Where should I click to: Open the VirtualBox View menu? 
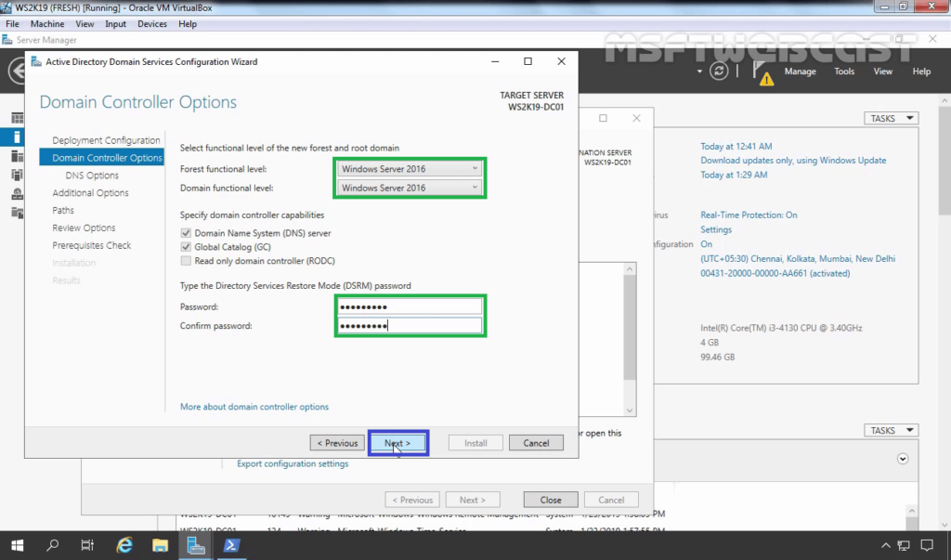click(x=85, y=23)
